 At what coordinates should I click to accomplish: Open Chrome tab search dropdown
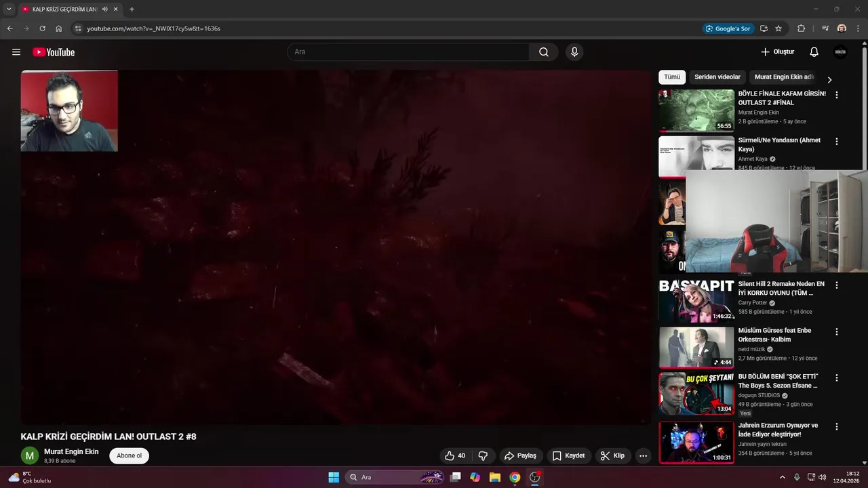coord(9,9)
